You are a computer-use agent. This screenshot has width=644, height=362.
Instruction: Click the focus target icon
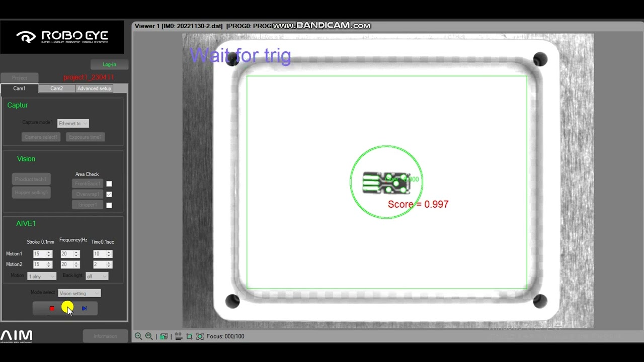(x=200, y=336)
